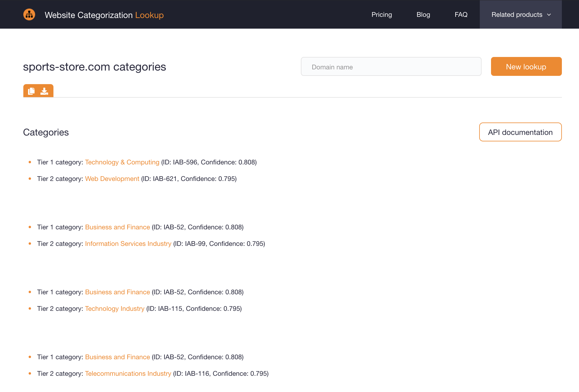This screenshot has height=392, width=579.
Task: Click the Business and Finance link first instance
Action: (x=117, y=227)
